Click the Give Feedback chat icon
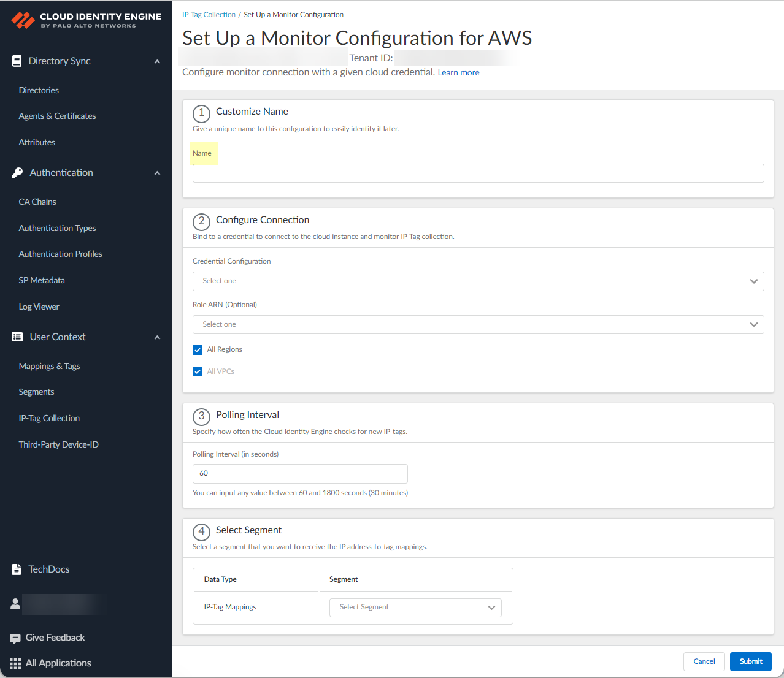 pos(15,638)
